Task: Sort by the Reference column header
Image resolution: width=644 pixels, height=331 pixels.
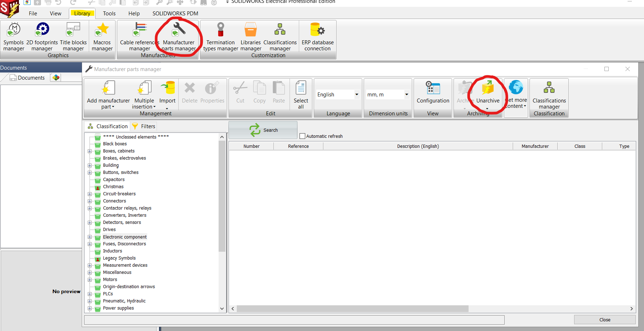Action: 298,146
